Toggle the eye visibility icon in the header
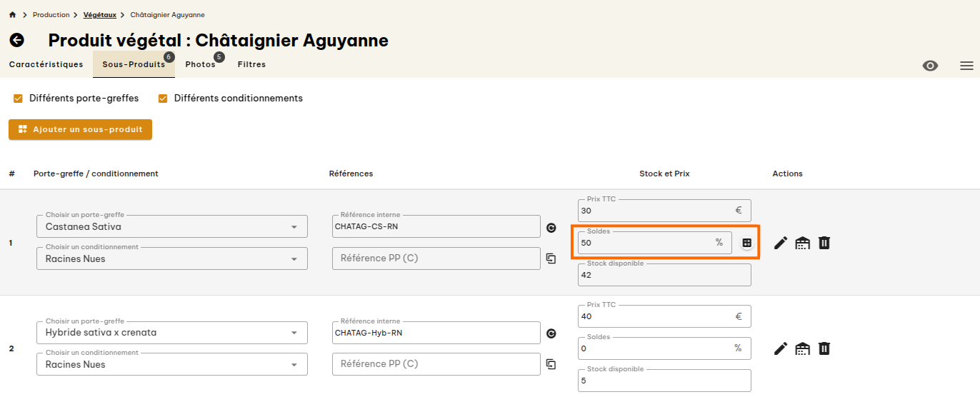Screen dimensions: 980x397 [930, 66]
